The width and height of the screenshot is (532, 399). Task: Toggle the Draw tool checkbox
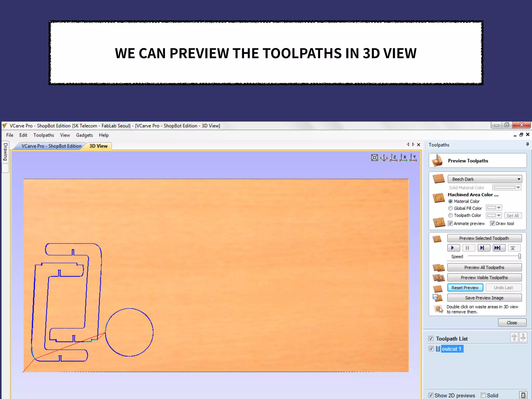pyautogui.click(x=492, y=223)
